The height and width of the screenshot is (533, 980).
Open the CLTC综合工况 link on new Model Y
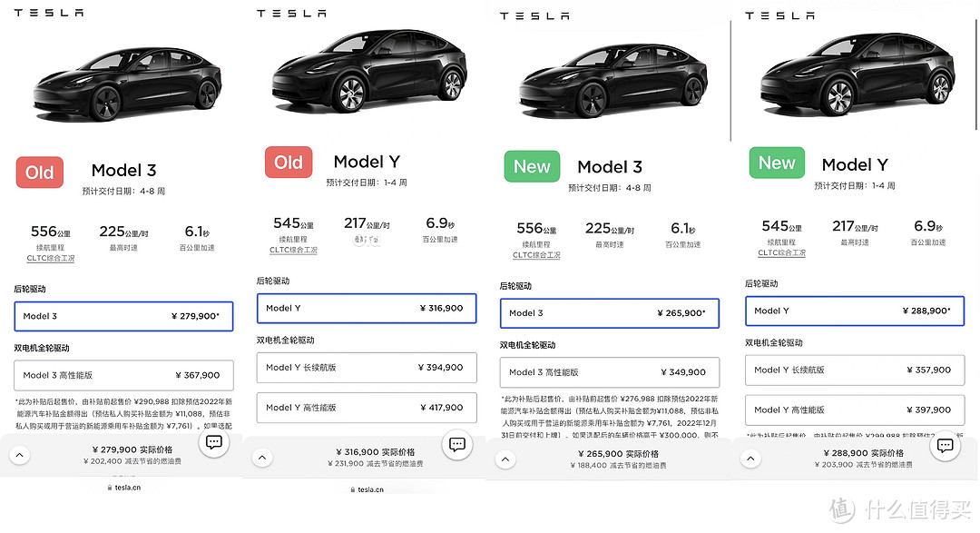(x=781, y=253)
